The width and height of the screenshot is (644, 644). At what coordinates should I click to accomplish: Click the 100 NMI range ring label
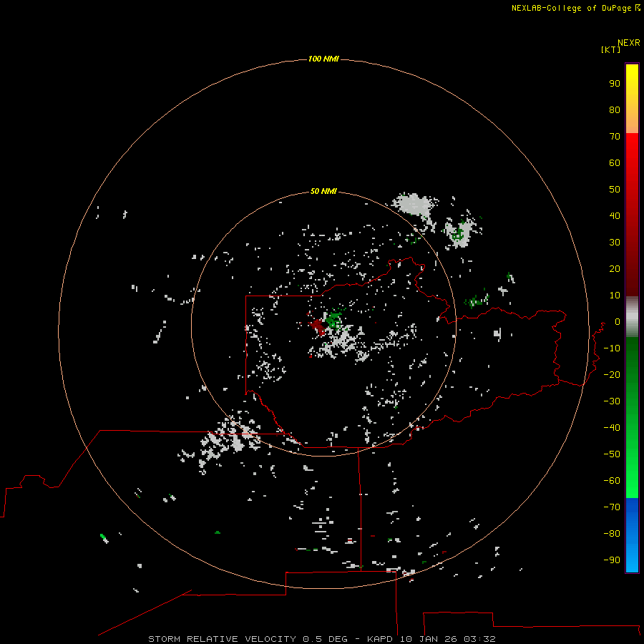(323, 59)
